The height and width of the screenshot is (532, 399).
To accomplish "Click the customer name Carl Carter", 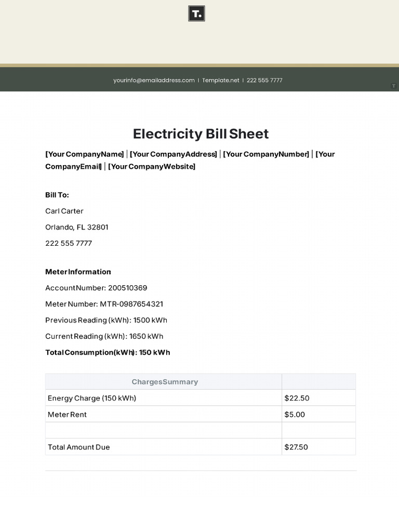I will pos(64,211).
